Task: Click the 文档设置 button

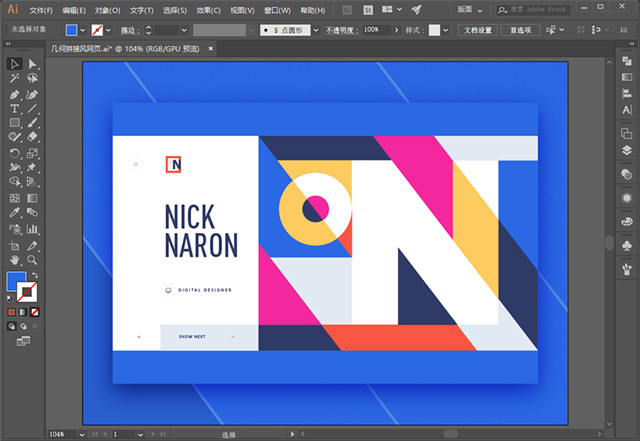Action: coord(476,30)
